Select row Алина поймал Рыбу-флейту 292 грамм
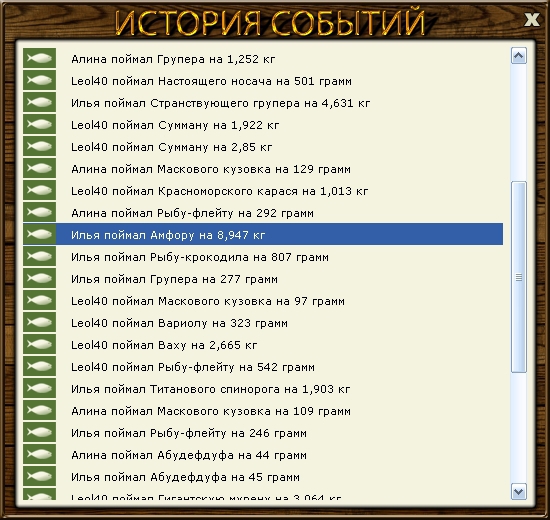 click(x=263, y=212)
